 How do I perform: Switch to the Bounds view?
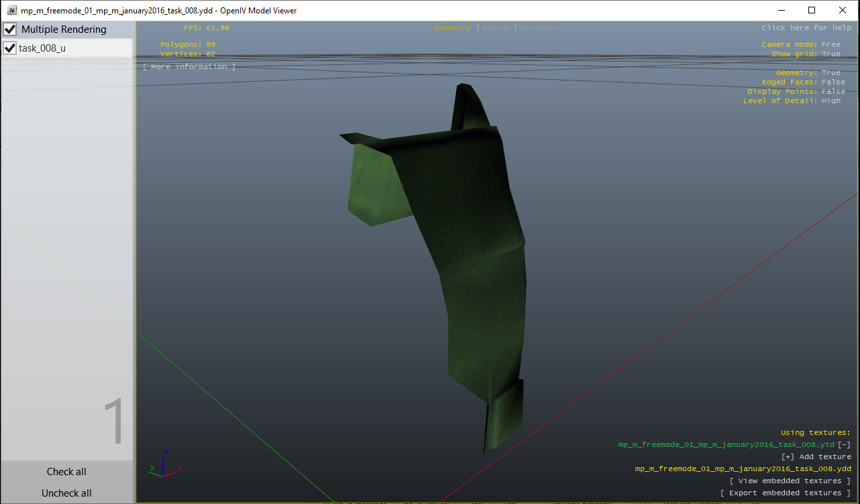[x=494, y=27]
